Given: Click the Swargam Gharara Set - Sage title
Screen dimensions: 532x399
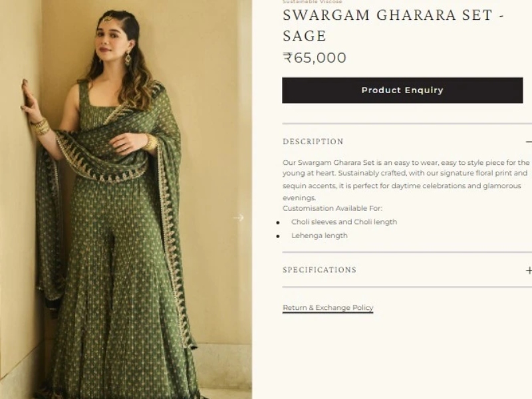Looking at the screenshot, I should 394,25.
